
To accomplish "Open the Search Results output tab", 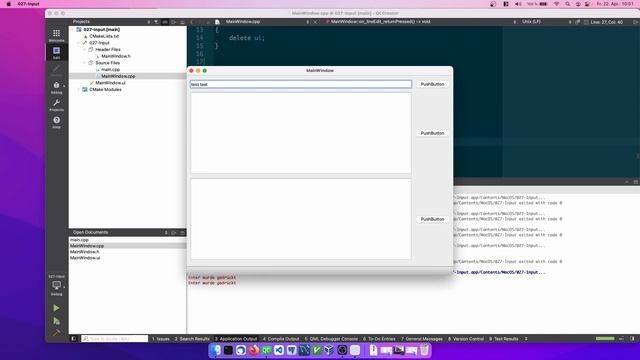I will [192, 339].
